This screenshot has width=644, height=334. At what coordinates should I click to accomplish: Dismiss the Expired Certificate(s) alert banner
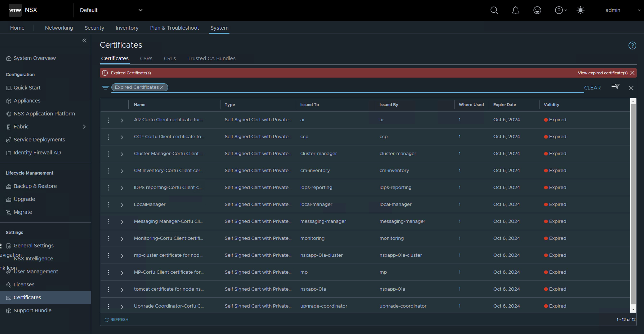(632, 73)
